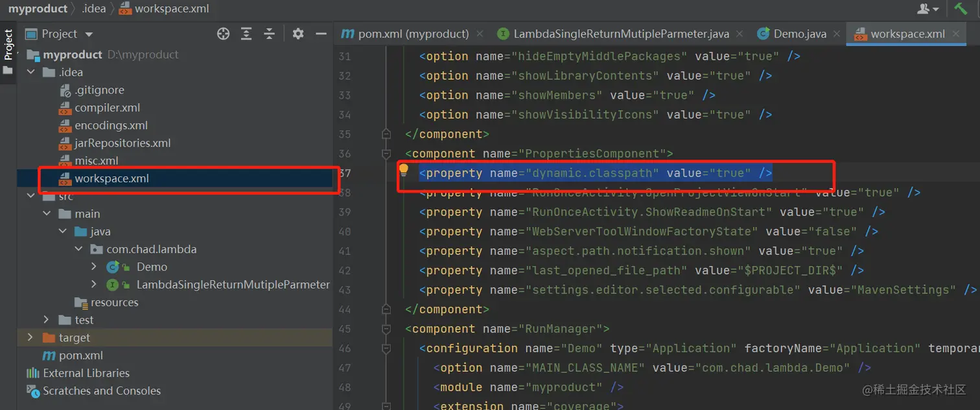Screen dimensions: 980x410
Task: Expand the Demo class node
Action: coord(94,267)
